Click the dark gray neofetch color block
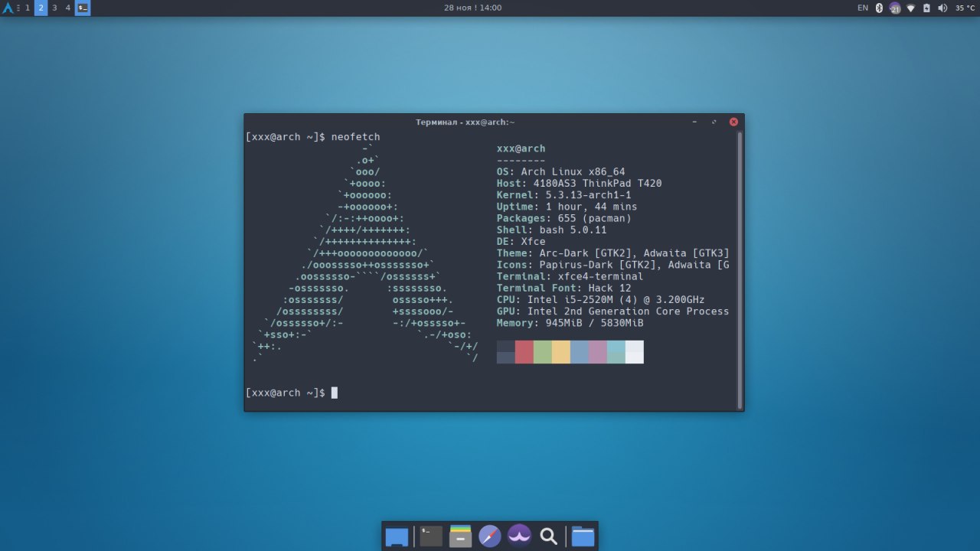 506,352
